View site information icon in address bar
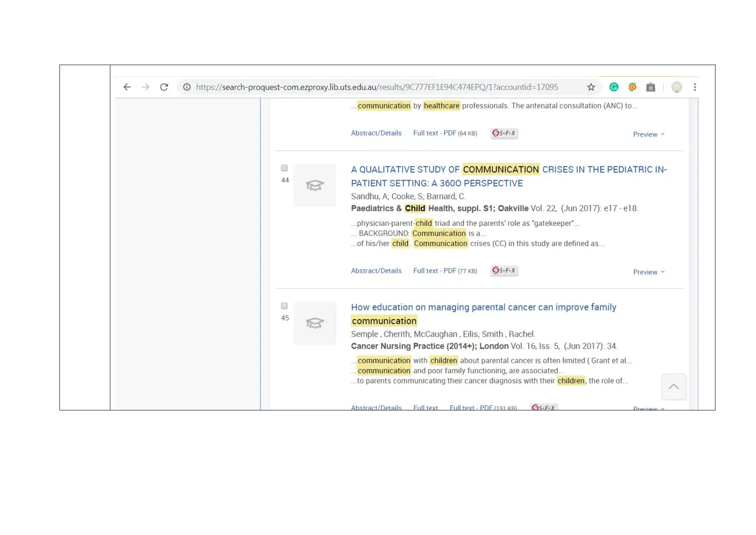756x535 pixels. [x=187, y=87]
